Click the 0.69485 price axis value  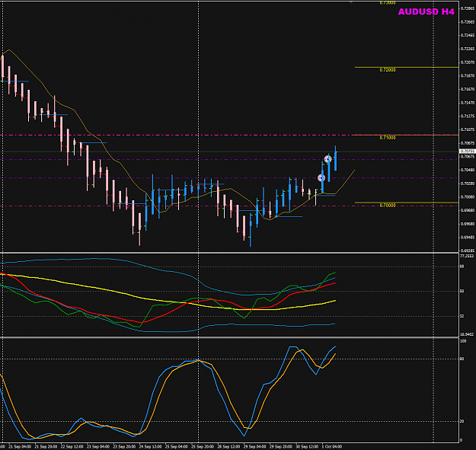click(467, 238)
